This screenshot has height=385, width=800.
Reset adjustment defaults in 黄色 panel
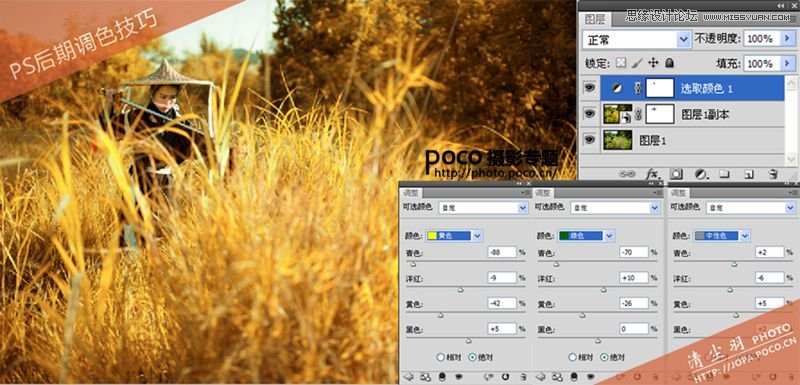(505, 376)
